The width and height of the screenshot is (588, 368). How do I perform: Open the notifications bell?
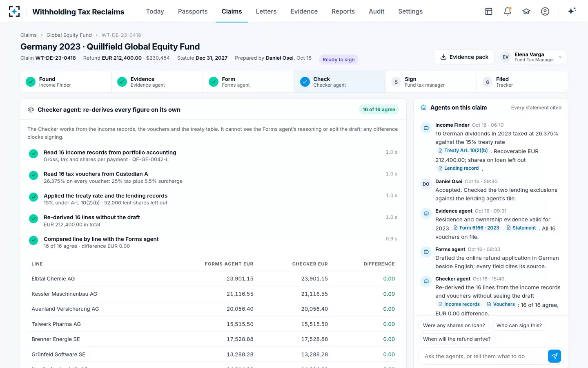[x=508, y=11]
